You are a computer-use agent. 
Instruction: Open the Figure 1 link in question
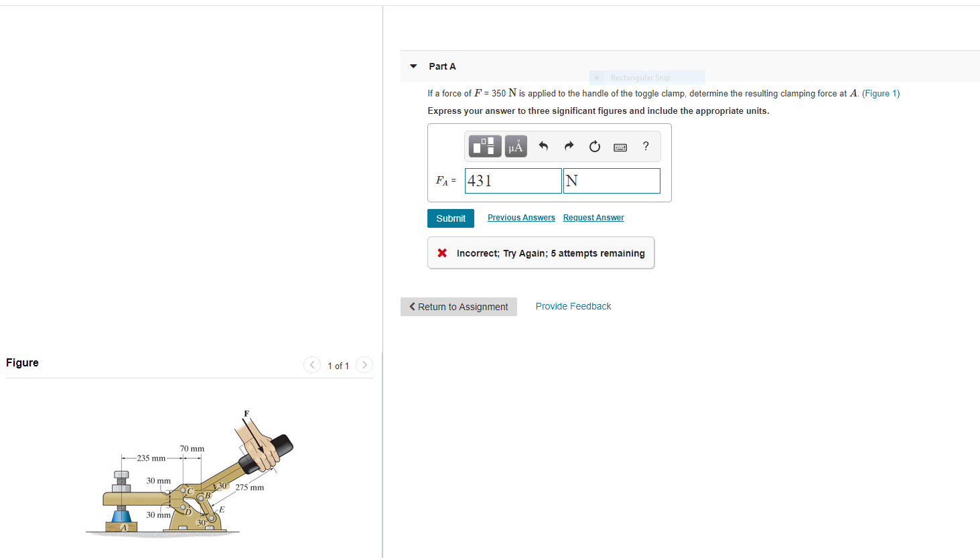click(881, 93)
